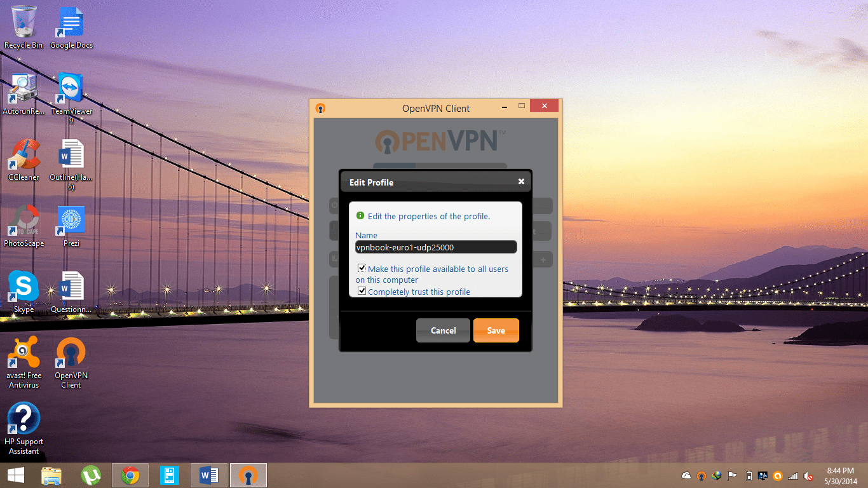Uncheck 'Completely trust this profile'
Screen dimensions: 868x488
[362, 291]
